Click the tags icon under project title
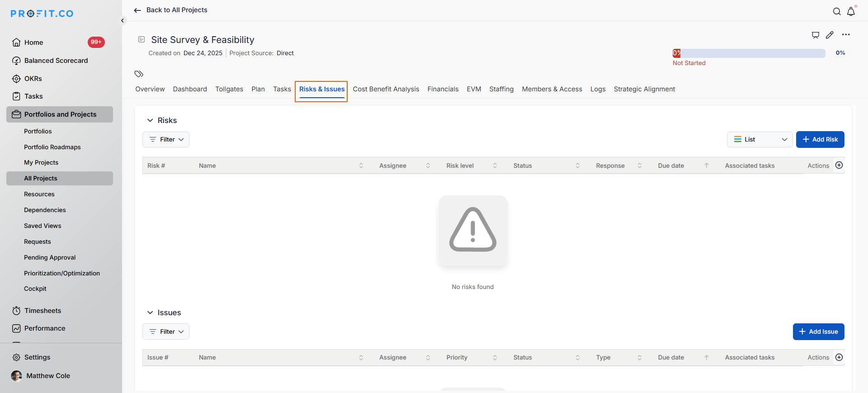Screen dimensions: 868x393 [x=139, y=74]
